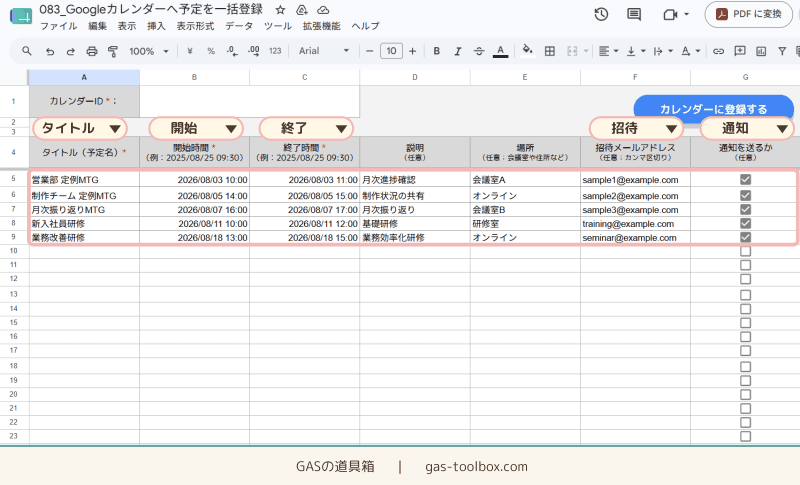This screenshot has height=485, width=800.
Task: Insert a comment from toolbar
Action: (740, 51)
